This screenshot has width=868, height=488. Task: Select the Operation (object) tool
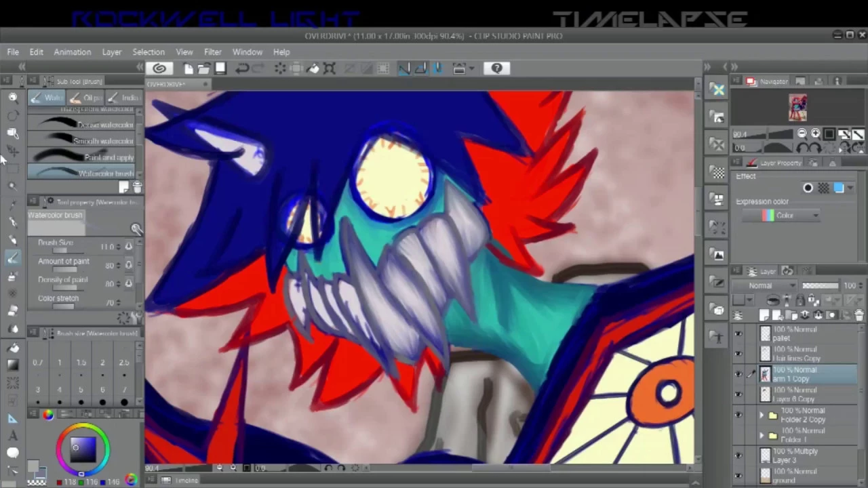pyautogui.click(x=12, y=133)
